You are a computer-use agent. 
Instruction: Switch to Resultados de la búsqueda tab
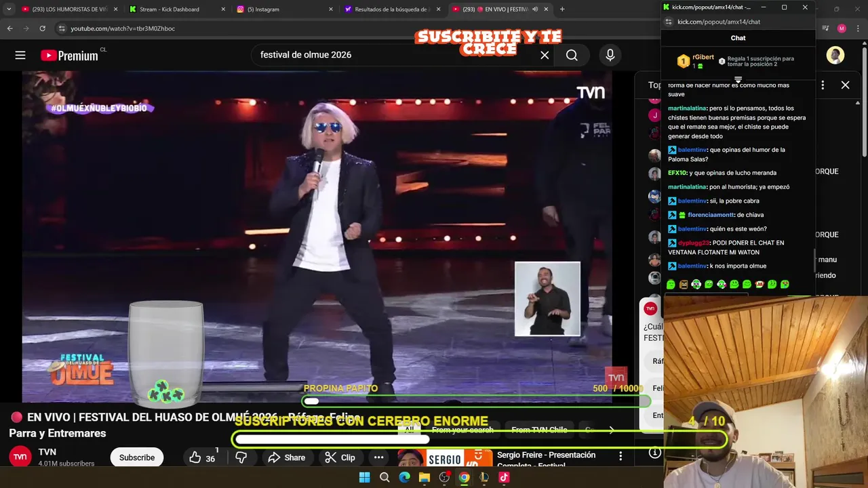tap(392, 9)
